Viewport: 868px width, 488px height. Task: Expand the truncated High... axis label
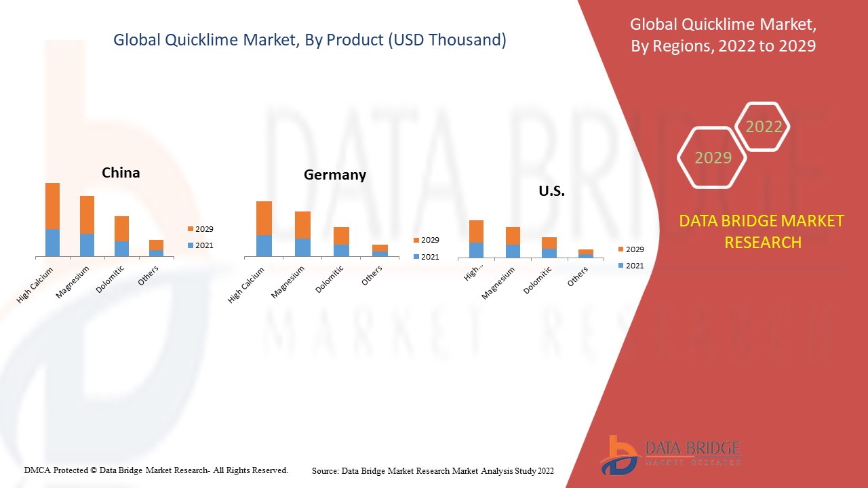[473, 271]
